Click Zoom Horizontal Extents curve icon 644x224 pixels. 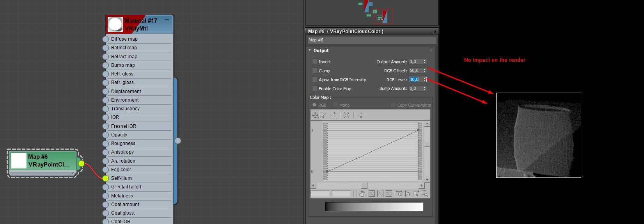(x=380, y=194)
